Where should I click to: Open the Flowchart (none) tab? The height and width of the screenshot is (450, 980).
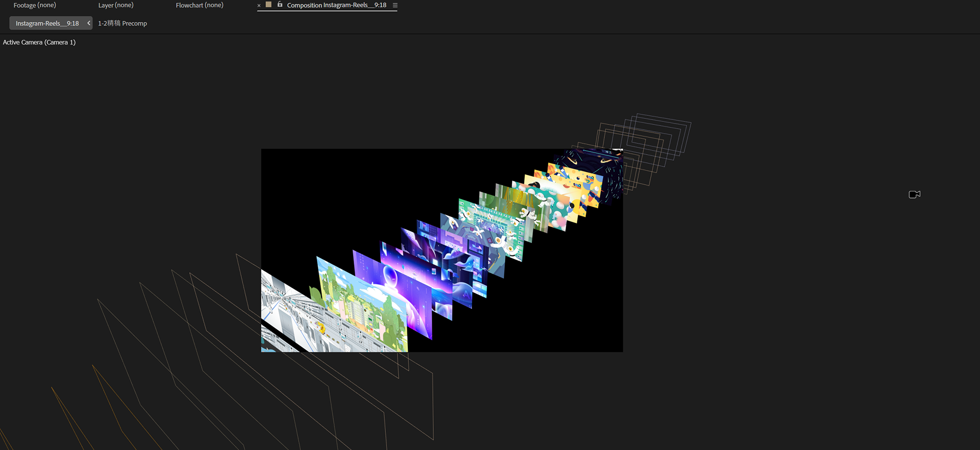click(200, 5)
